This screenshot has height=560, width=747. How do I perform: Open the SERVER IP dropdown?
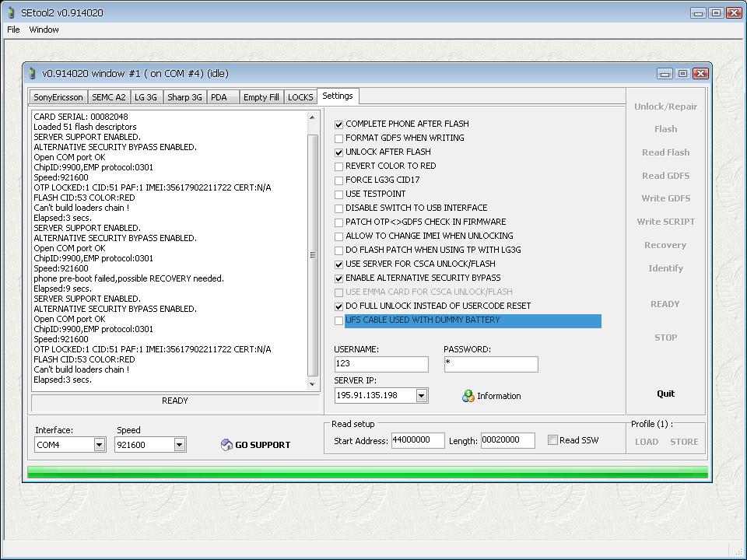click(x=422, y=396)
